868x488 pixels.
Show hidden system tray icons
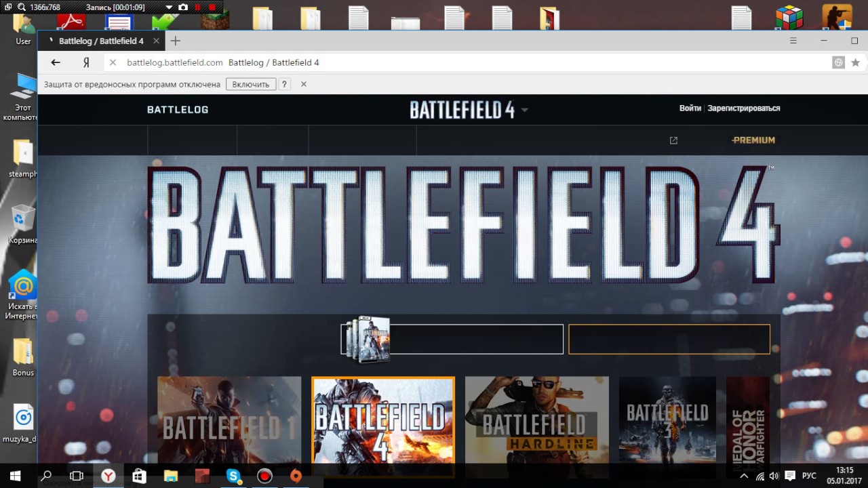pyautogui.click(x=744, y=476)
